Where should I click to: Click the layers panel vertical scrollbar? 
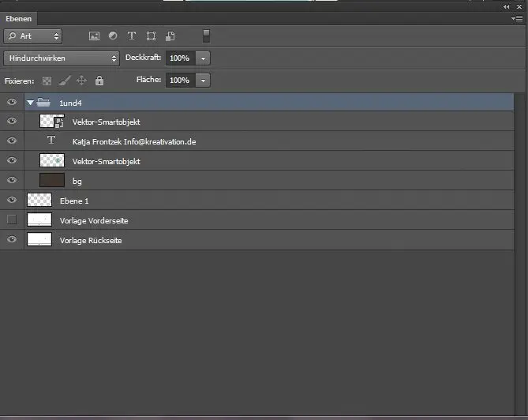pyautogui.click(x=520, y=254)
